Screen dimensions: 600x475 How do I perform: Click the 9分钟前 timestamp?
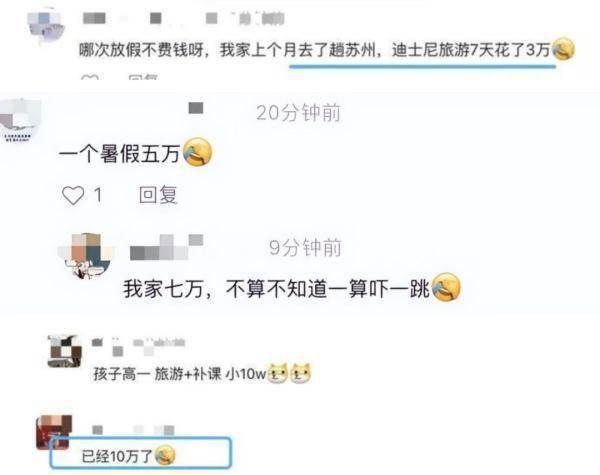tap(305, 247)
